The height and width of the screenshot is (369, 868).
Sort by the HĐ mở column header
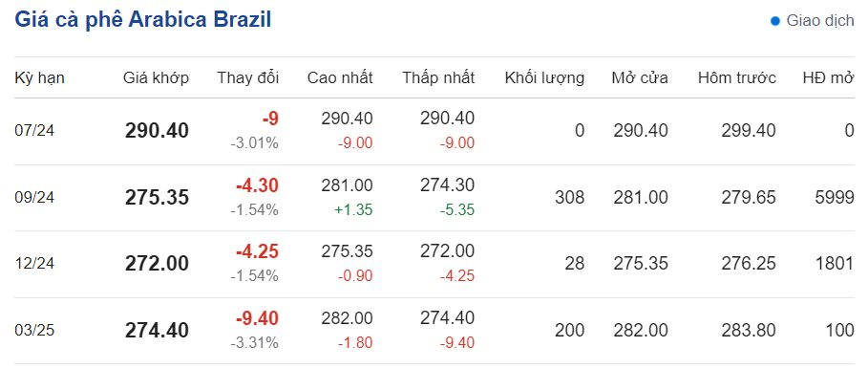[x=828, y=78]
